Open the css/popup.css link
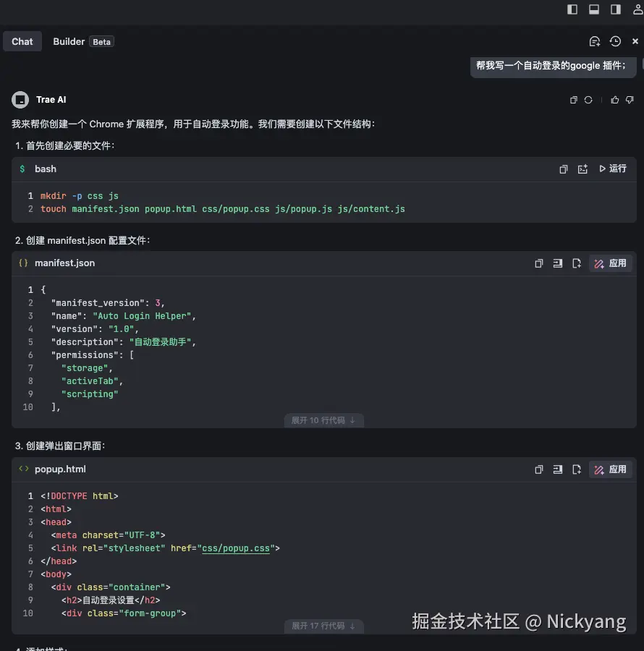The width and height of the screenshot is (644, 651). 236,548
